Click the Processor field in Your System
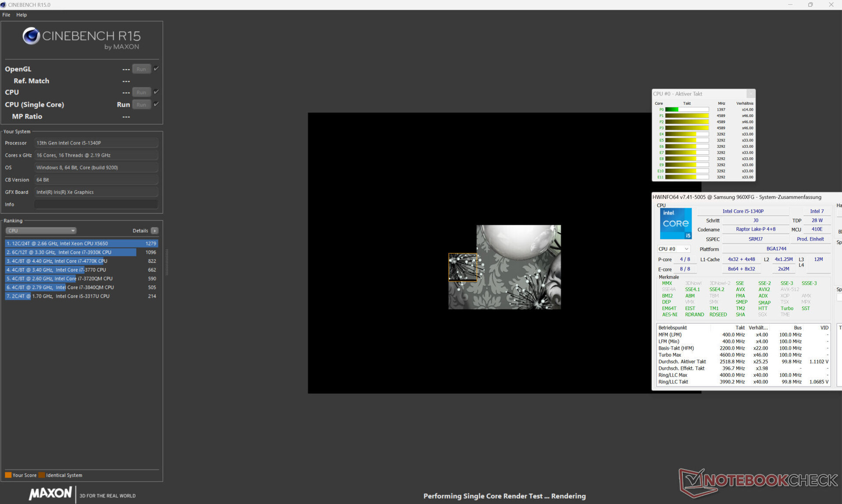 pos(96,143)
